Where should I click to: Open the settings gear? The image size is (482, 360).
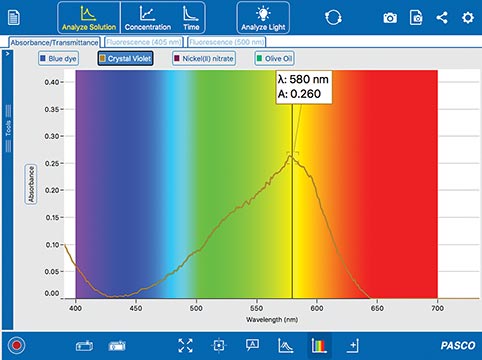(x=468, y=18)
